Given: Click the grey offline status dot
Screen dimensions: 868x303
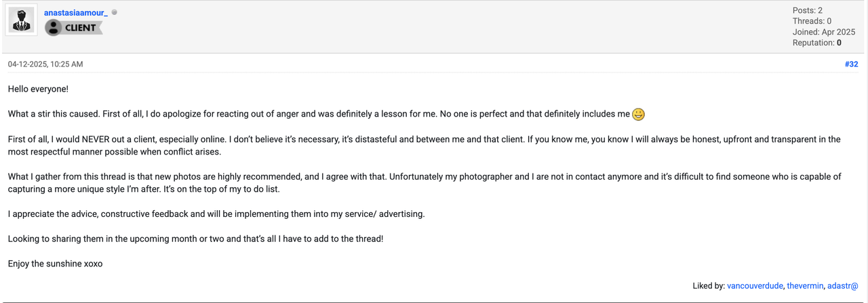Looking at the screenshot, I should pyautogui.click(x=114, y=12).
